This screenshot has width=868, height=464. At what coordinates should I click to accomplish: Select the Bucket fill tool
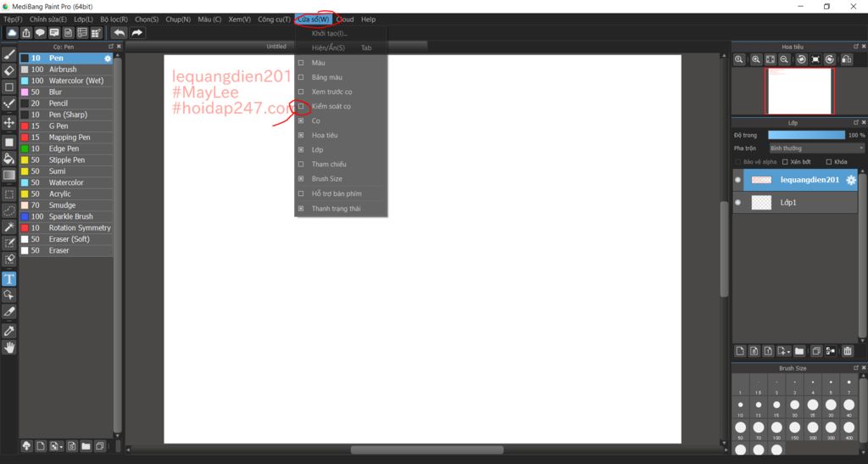tap(8, 159)
